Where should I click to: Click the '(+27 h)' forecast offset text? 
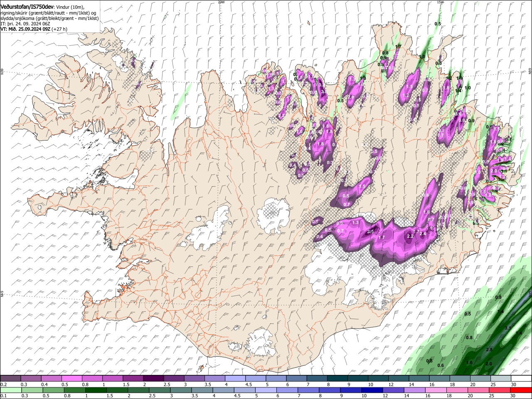tap(59, 29)
